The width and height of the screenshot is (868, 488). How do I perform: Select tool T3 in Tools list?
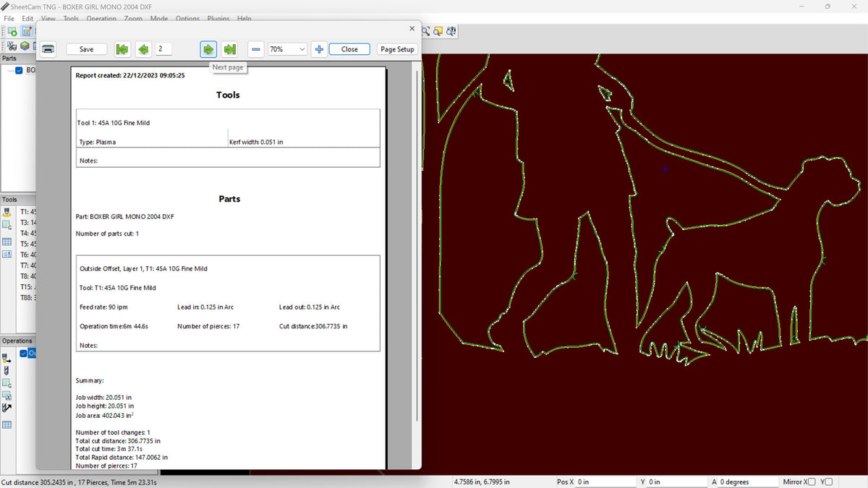point(27,223)
